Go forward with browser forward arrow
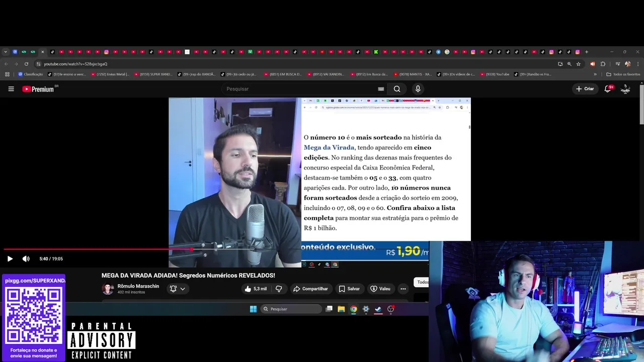This screenshot has height=362, width=644. point(16,64)
